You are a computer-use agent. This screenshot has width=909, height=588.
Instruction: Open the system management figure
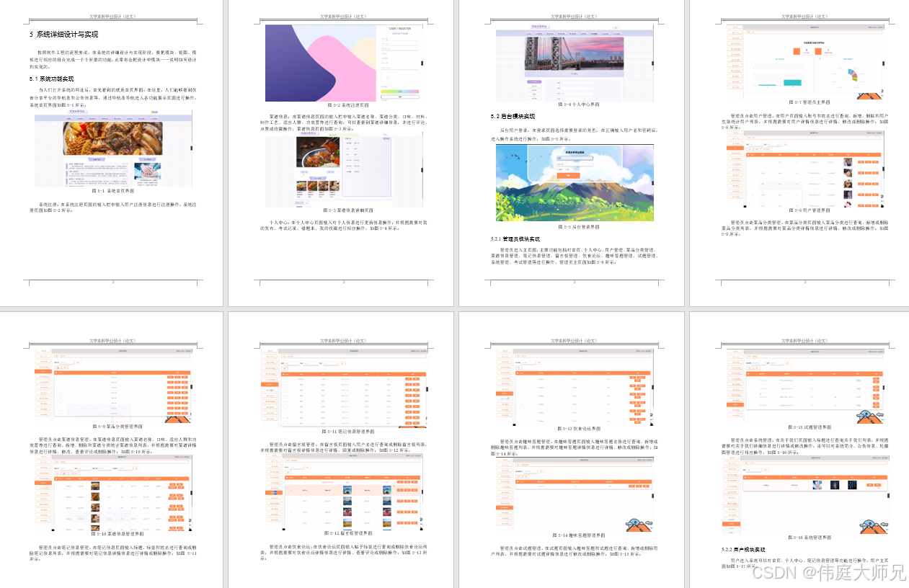(x=804, y=495)
